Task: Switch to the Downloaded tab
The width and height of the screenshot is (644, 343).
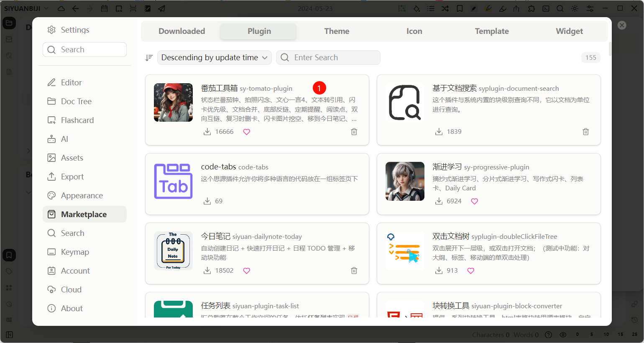Action: click(x=181, y=31)
